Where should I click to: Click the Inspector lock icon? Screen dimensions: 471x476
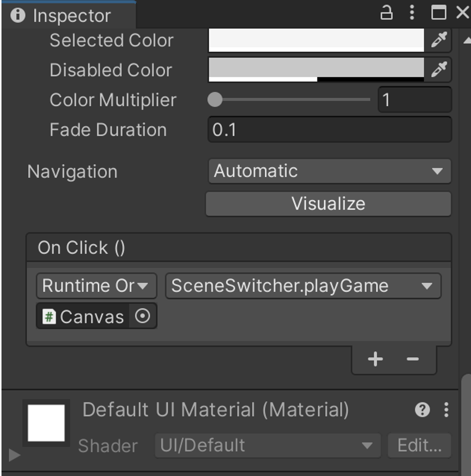coord(387,12)
